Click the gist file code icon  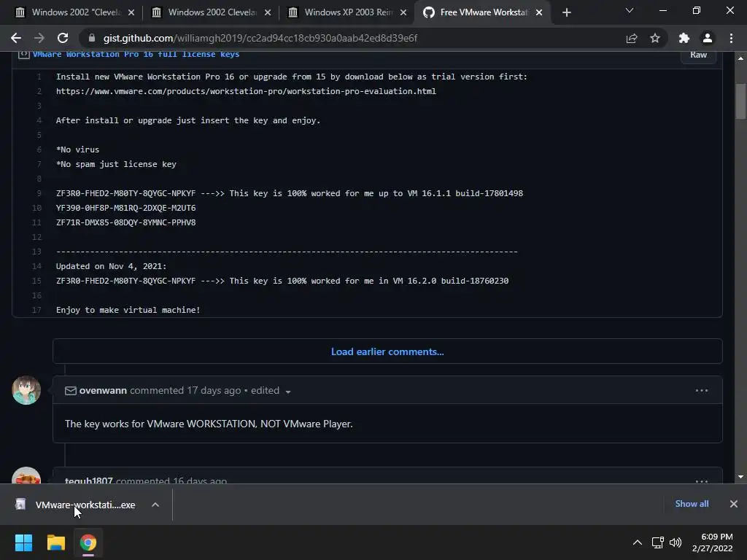[24, 54]
